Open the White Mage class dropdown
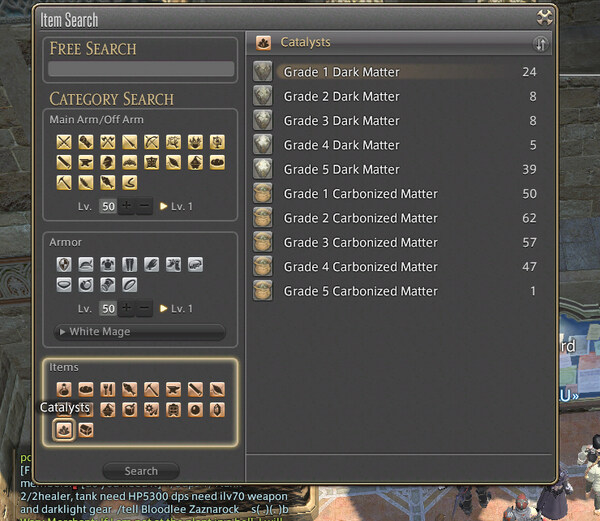Viewport: 600px width, 521px height. coord(140,332)
